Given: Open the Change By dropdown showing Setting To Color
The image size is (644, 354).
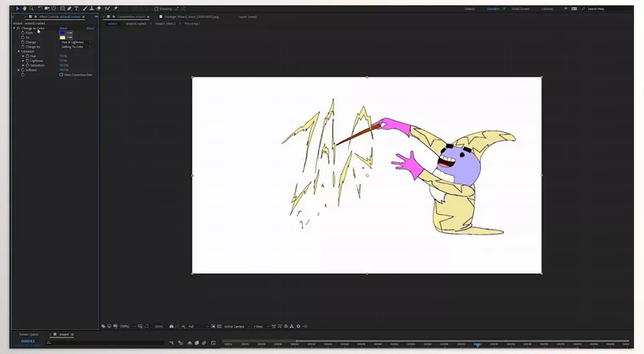Looking at the screenshot, I should (x=76, y=47).
